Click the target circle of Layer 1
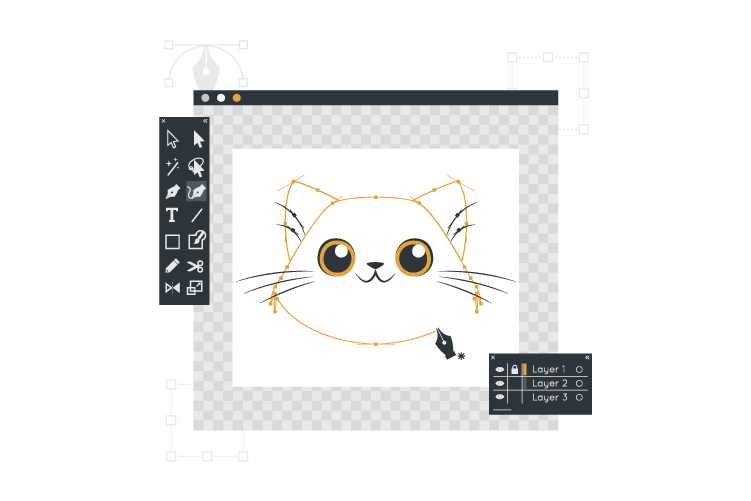 tap(579, 369)
